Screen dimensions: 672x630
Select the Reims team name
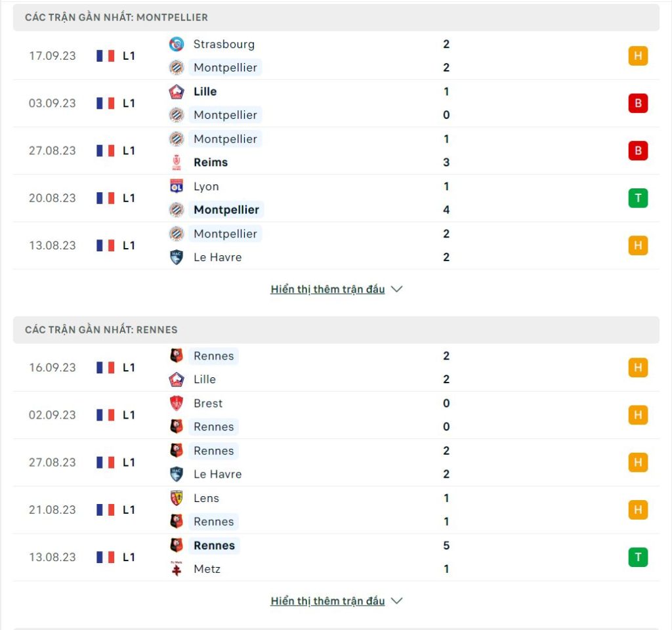coord(211,163)
